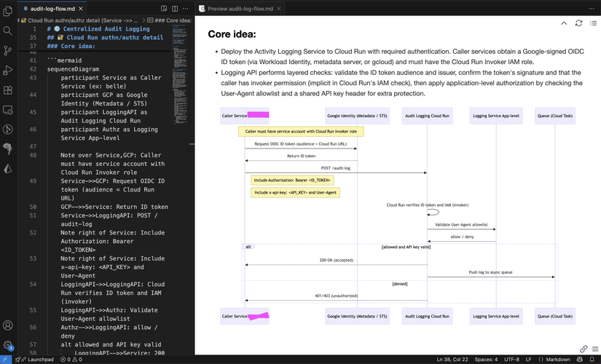Open the Search view in activity bar

tap(8, 31)
